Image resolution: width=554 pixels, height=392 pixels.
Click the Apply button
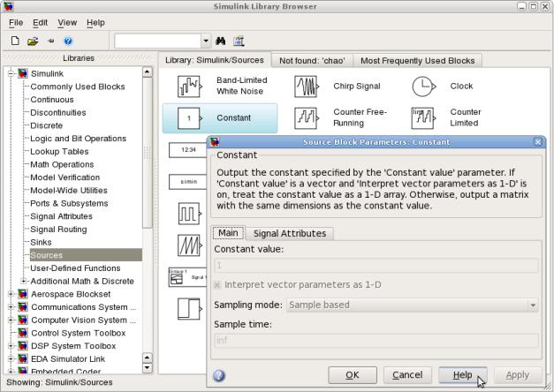(x=518, y=374)
